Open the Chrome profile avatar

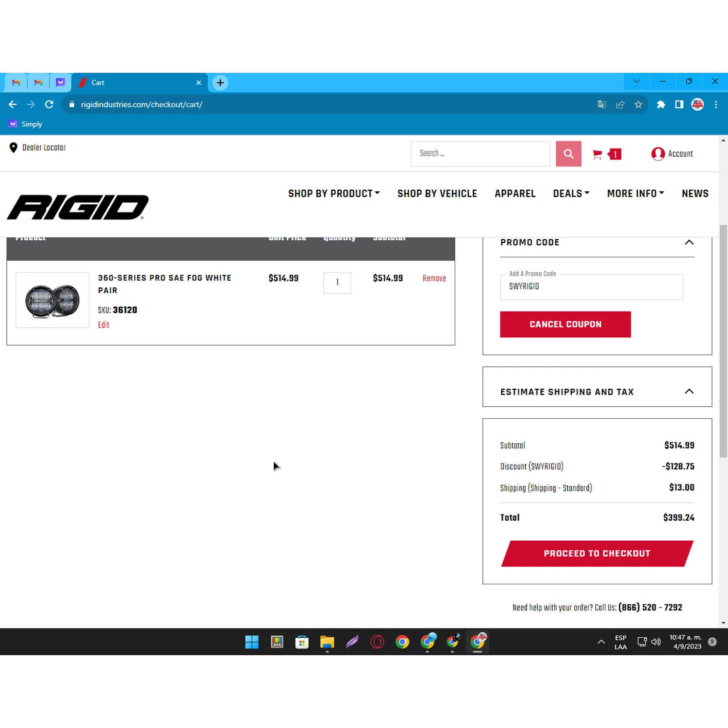coord(697,104)
